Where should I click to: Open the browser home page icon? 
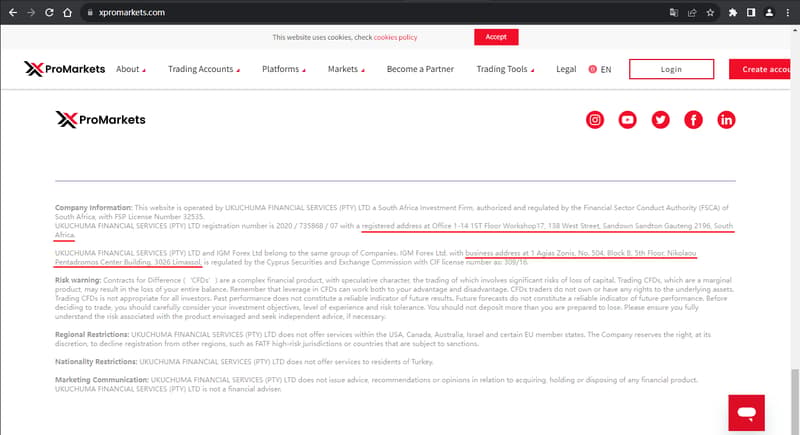click(67, 12)
